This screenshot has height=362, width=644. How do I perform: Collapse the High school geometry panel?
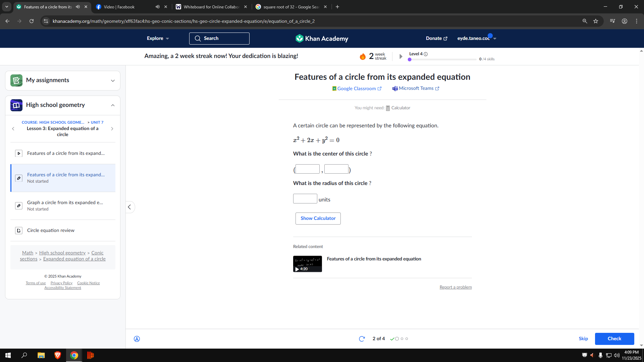tap(113, 105)
